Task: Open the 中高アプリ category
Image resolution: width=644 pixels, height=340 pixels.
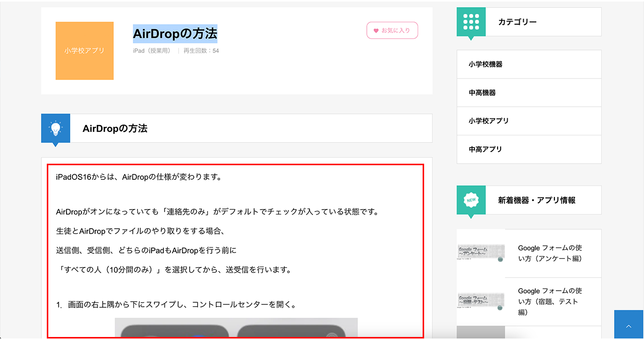Action: [x=529, y=149]
